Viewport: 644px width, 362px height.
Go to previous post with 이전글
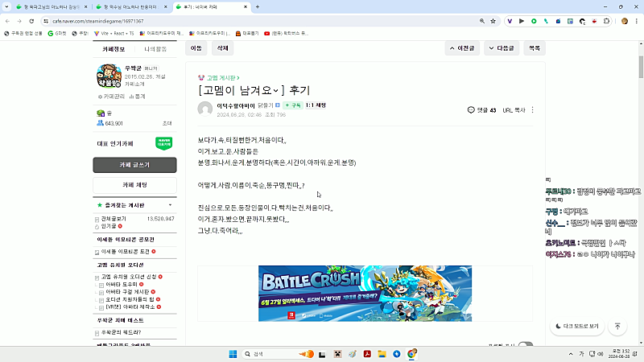click(x=462, y=48)
